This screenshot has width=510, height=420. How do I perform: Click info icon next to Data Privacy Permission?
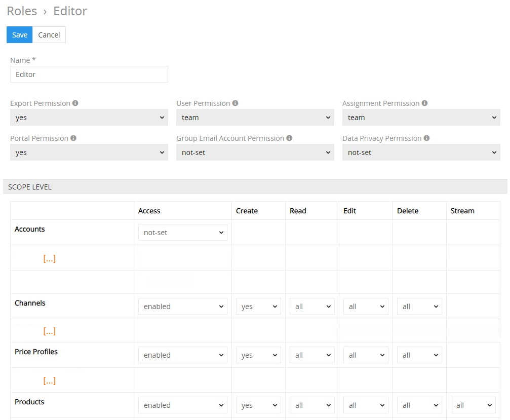click(x=426, y=138)
